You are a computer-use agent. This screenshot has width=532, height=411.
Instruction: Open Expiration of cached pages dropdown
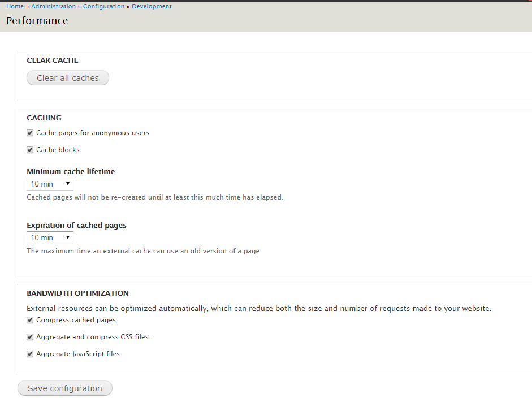[50, 237]
